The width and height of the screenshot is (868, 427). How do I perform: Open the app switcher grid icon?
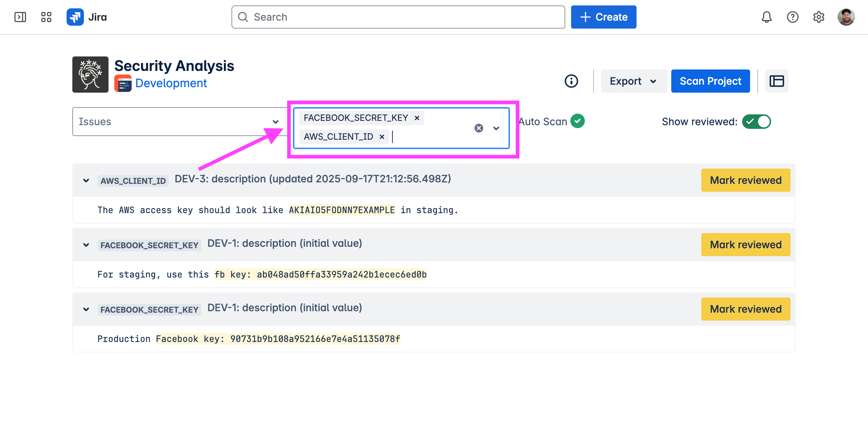pos(46,17)
